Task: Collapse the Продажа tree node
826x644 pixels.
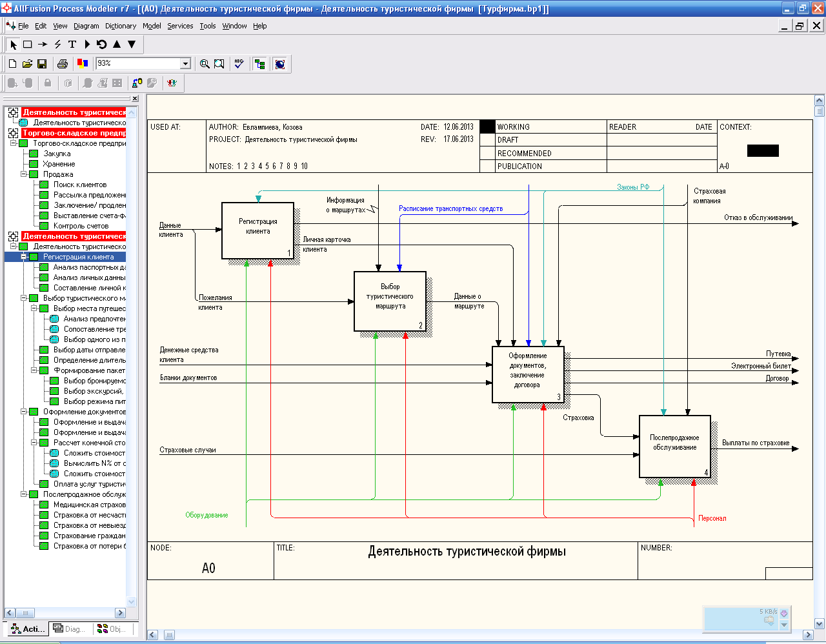Action: click(24, 174)
